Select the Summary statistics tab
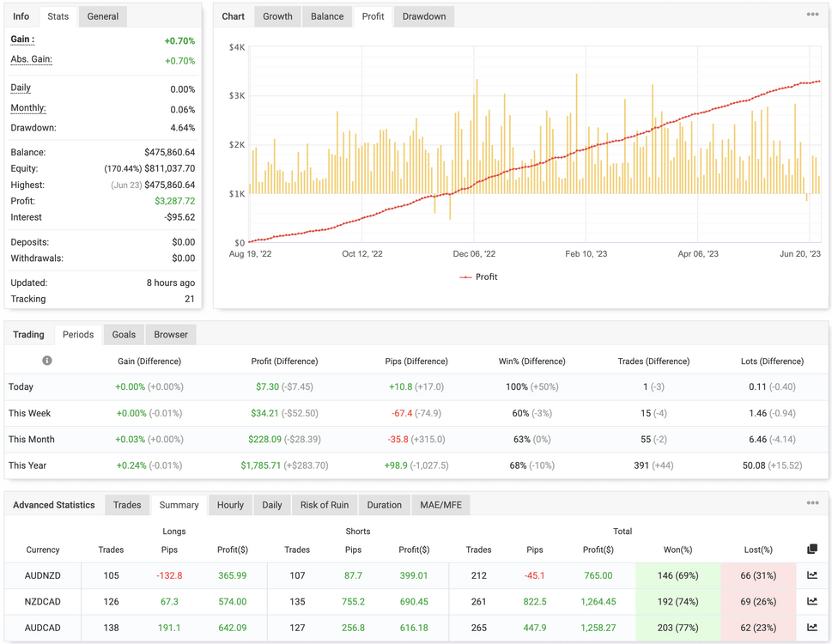This screenshot has height=644, width=832. (179, 505)
